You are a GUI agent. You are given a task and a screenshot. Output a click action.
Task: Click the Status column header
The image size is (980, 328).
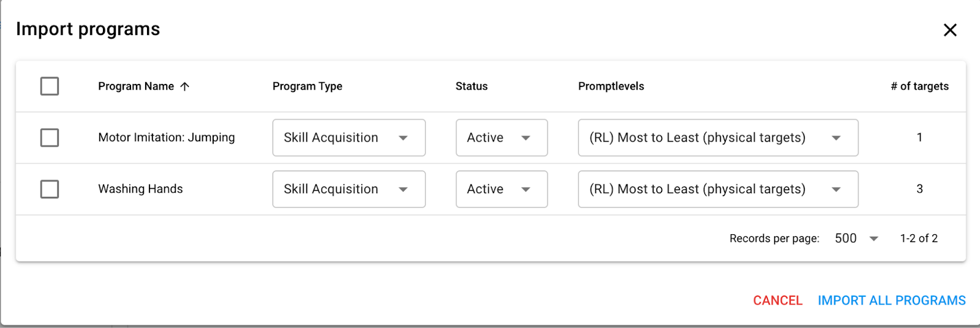coord(472,86)
